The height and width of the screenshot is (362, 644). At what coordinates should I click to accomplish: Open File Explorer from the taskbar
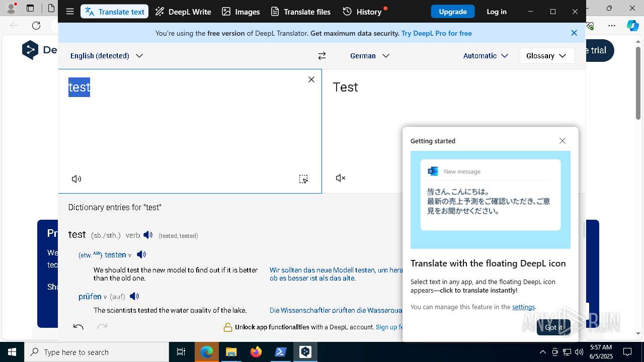(231, 352)
